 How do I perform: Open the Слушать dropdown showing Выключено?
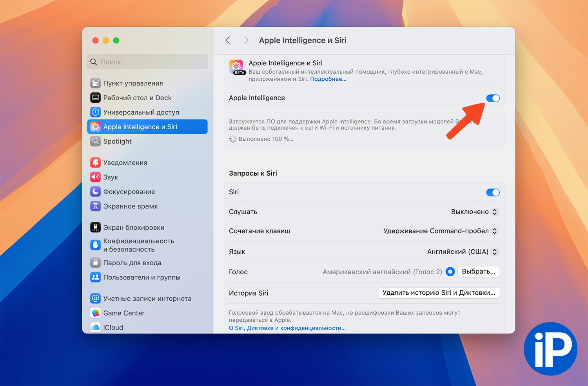[x=474, y=212]
